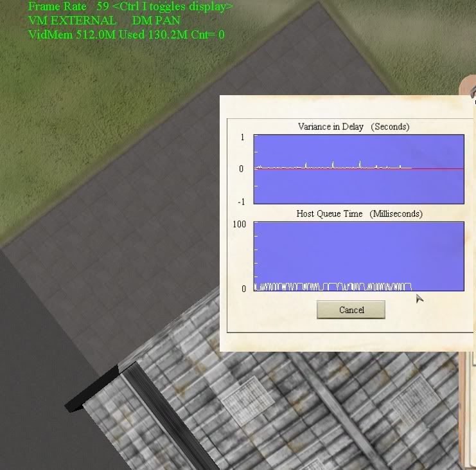The image size is (476, 470).
Task: Click the Variance in Delay graph
Action: [x=359, y=169]
